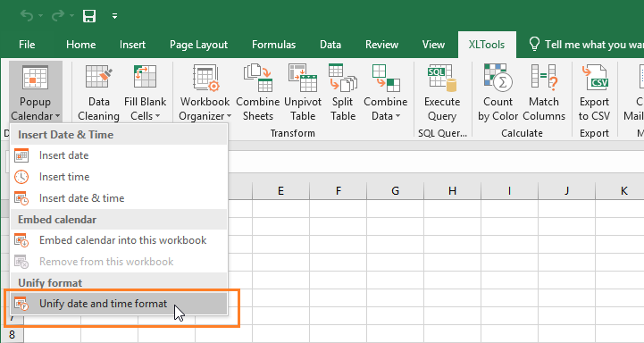Click the Combine Data icon
The image size is (644, 343).
point(386,77)
